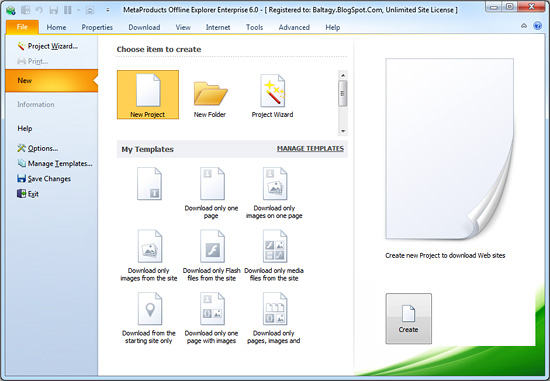
Task: Select 'Download only Flash files from the site' template
Action: point(212,255)
